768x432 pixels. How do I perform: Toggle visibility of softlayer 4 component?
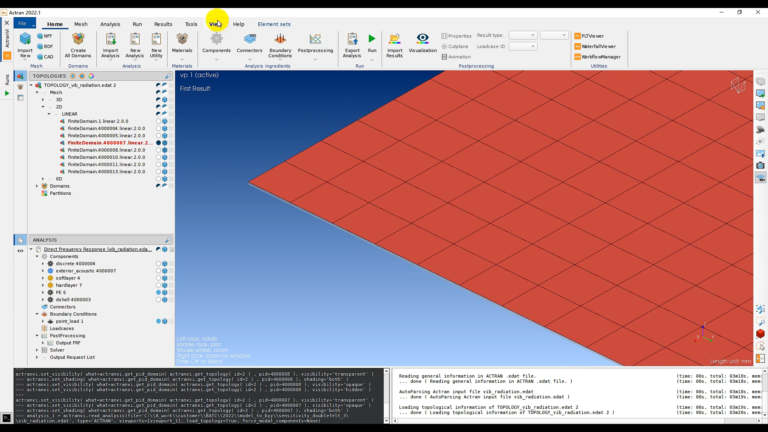[x=158, y=278]
